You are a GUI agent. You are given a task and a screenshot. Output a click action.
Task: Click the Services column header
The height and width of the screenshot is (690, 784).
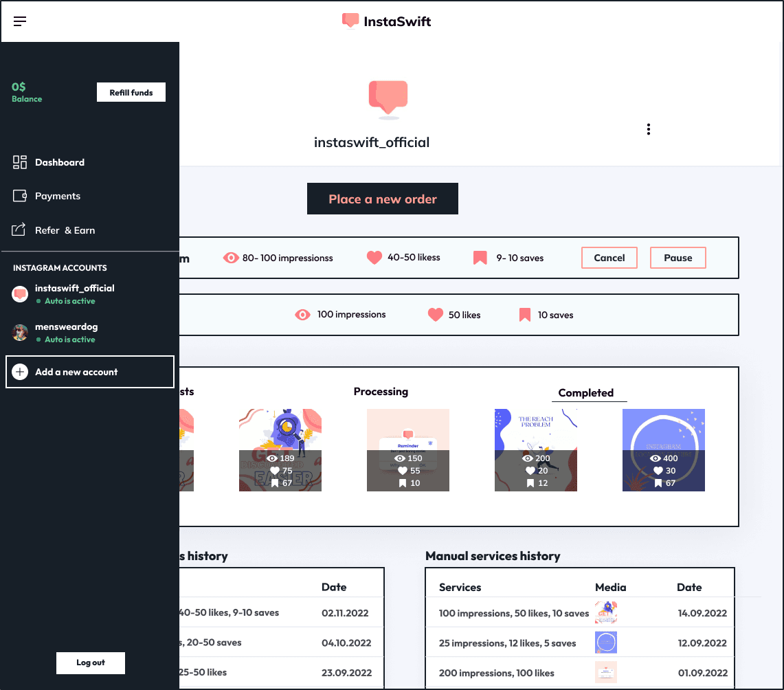pyautogui.click(x=460, y=587)
